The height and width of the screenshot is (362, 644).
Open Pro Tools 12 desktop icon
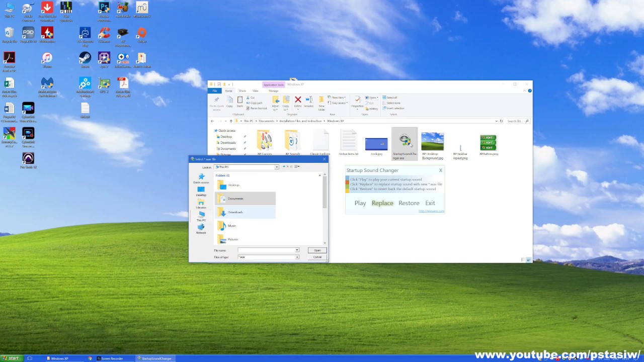pos(28,160)
